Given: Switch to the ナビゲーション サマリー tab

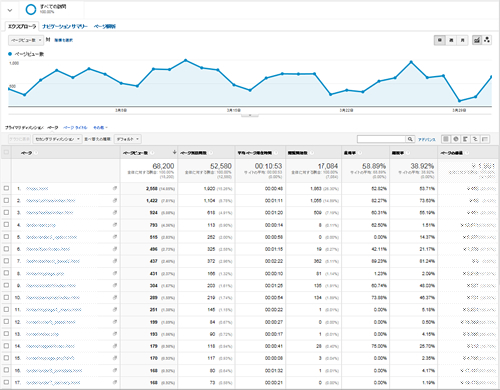Looking at the screenshot, I should tap(65, 26).
